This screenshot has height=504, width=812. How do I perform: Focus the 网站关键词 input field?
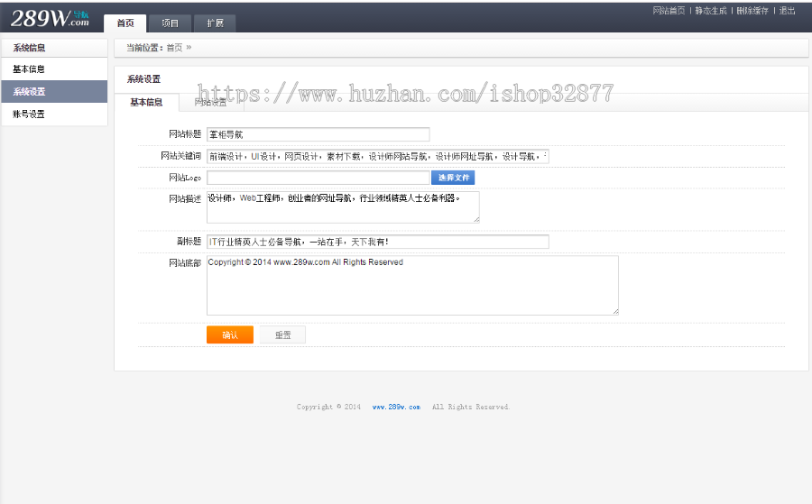point(377,156)
